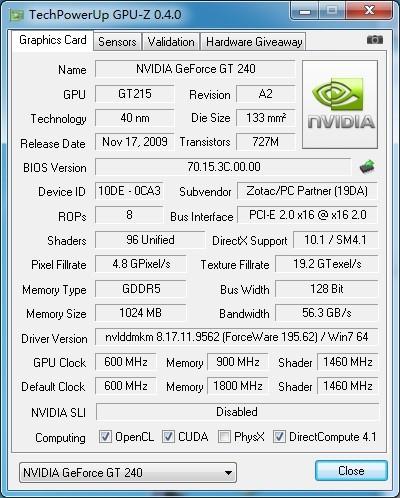Select the Graphics Card tab
400x498 pixels.
53,40
